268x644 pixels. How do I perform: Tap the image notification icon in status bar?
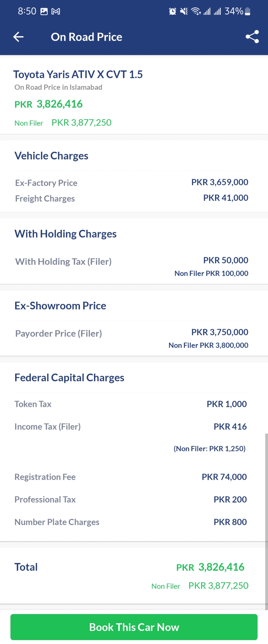pyautogui.click(x=44, y=11)
